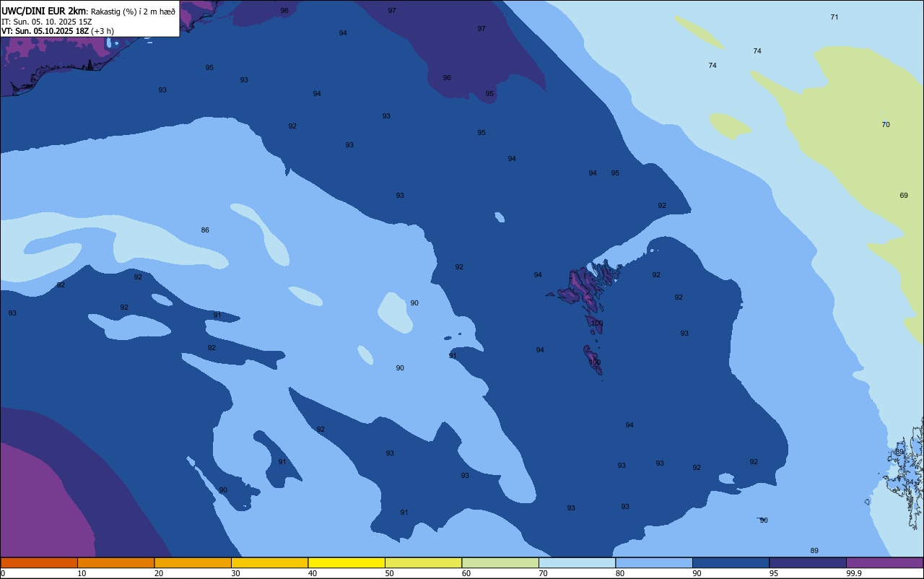Click the humidity value 71 on the map
The width and height of the screenshot is (924, 579).
[834, 17]
